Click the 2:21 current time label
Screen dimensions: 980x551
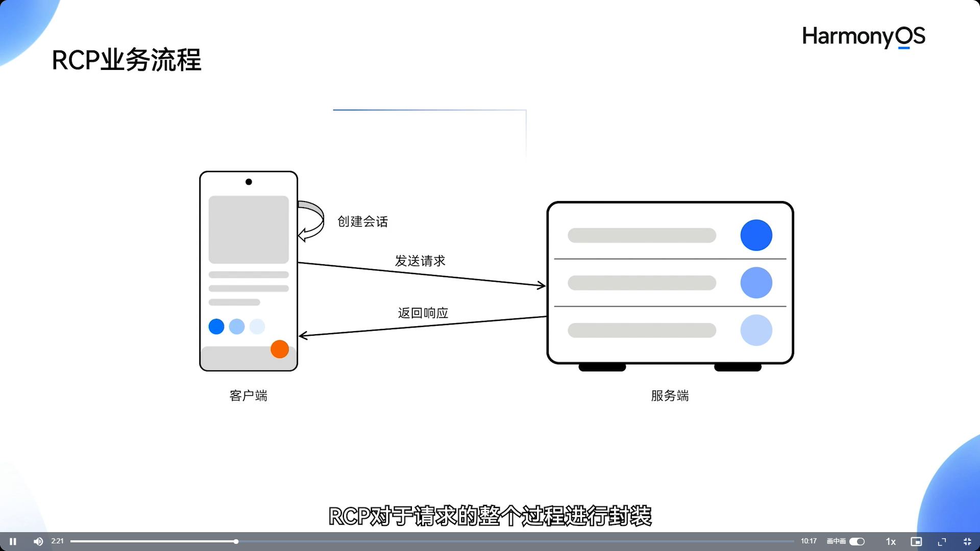coord(57,541)
